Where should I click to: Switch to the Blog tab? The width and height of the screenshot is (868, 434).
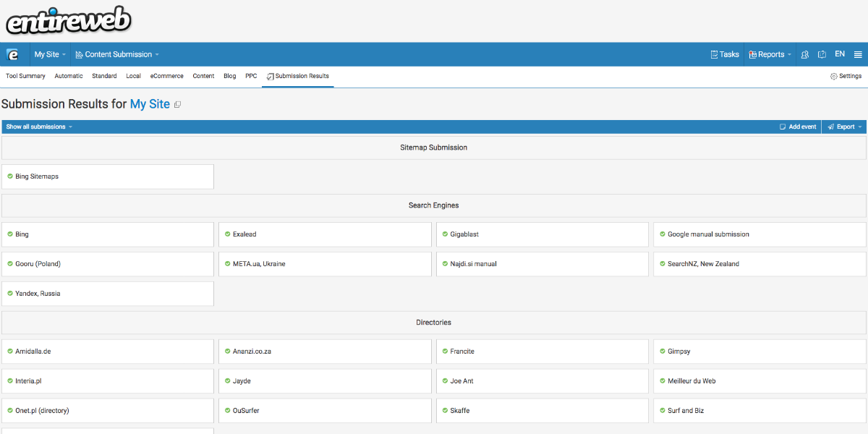coord(229,76)
